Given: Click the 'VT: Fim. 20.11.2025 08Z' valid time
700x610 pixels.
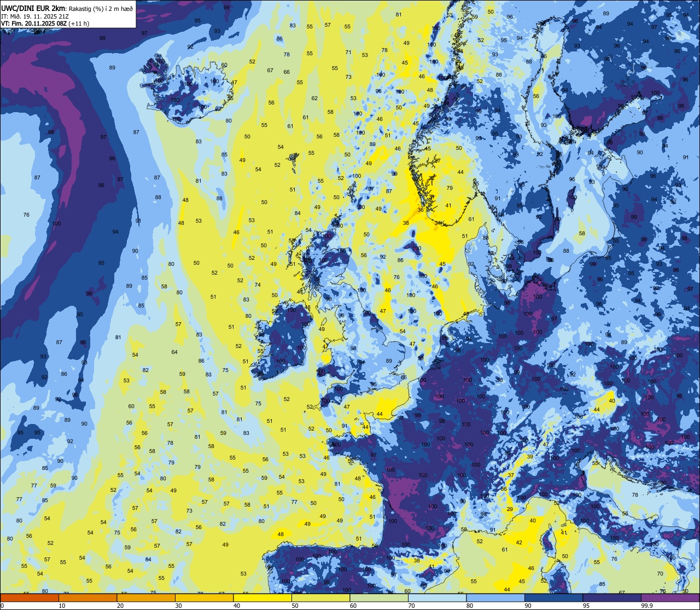Looking at the screenshot, I should [34, 24].
